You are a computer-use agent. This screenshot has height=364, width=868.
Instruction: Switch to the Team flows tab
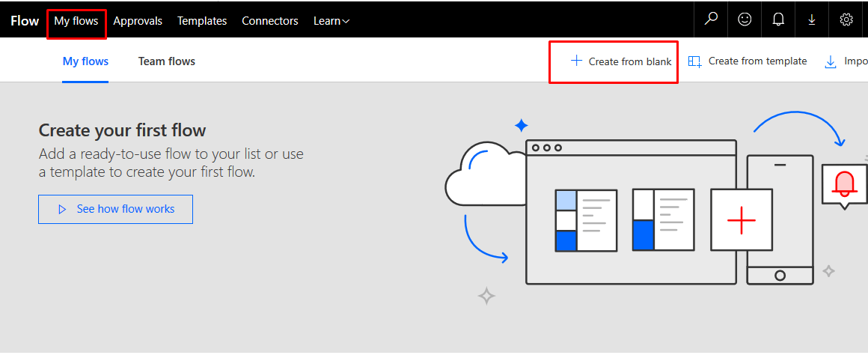pos(167,61)
